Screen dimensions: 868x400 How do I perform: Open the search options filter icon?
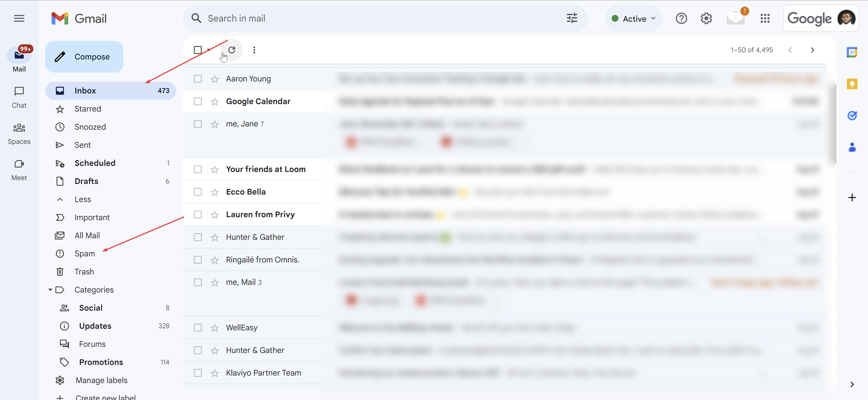tap(572, 18)
